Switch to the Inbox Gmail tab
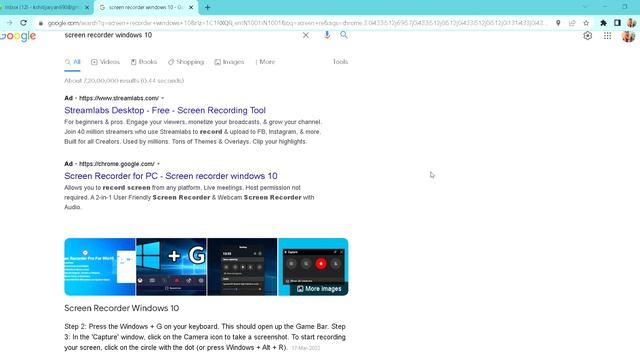 tap(43, 7)
